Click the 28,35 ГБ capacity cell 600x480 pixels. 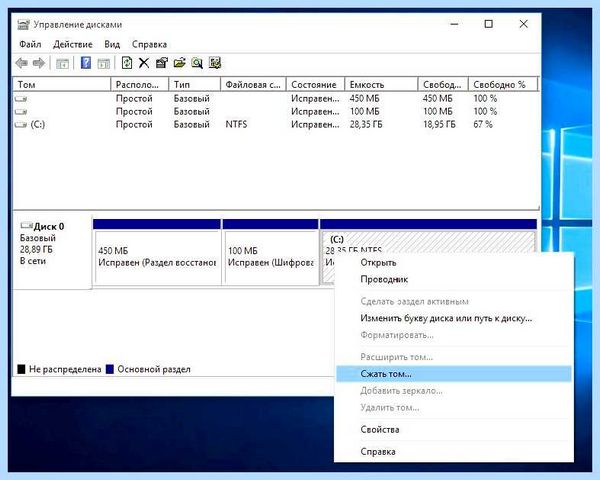366,124
